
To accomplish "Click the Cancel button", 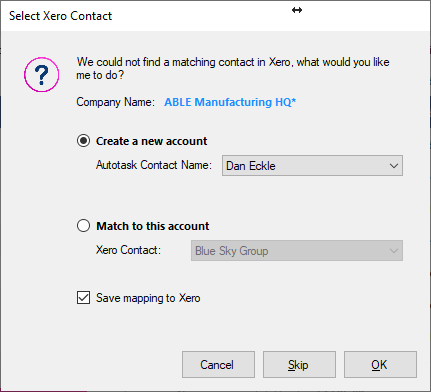I will tap(218, 364).
